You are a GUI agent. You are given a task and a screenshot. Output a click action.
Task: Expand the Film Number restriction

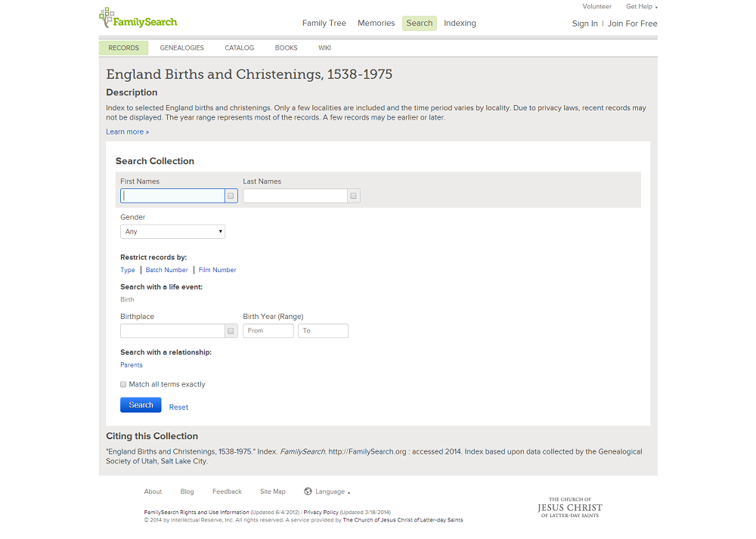coord(218,270)
